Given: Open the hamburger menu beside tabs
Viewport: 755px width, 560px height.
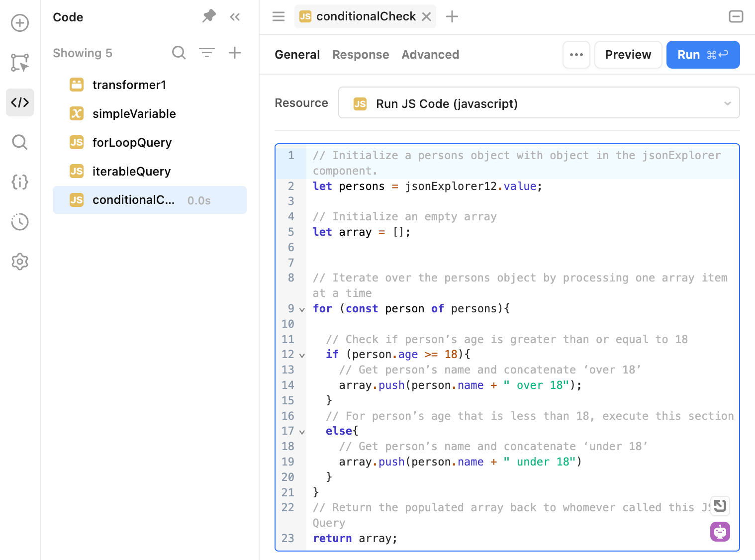Looking at the screenshot, I should [x=279, y=16].
